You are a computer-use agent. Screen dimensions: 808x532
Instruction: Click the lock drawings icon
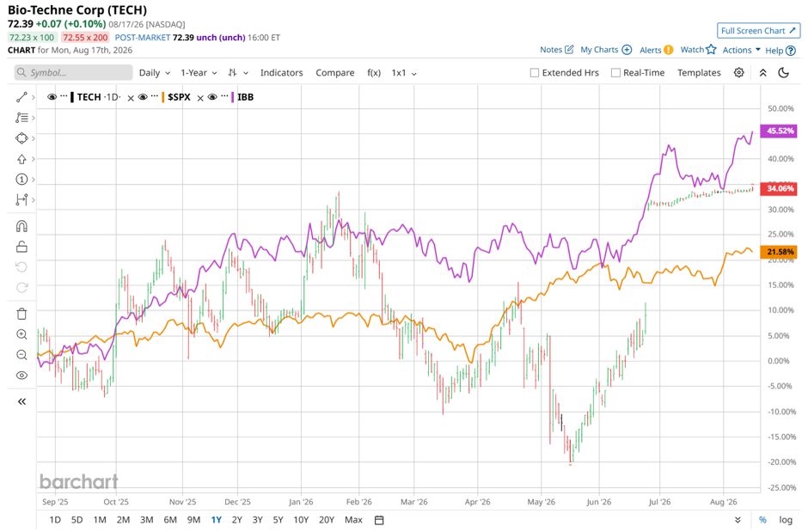click(x=21, y=247)
